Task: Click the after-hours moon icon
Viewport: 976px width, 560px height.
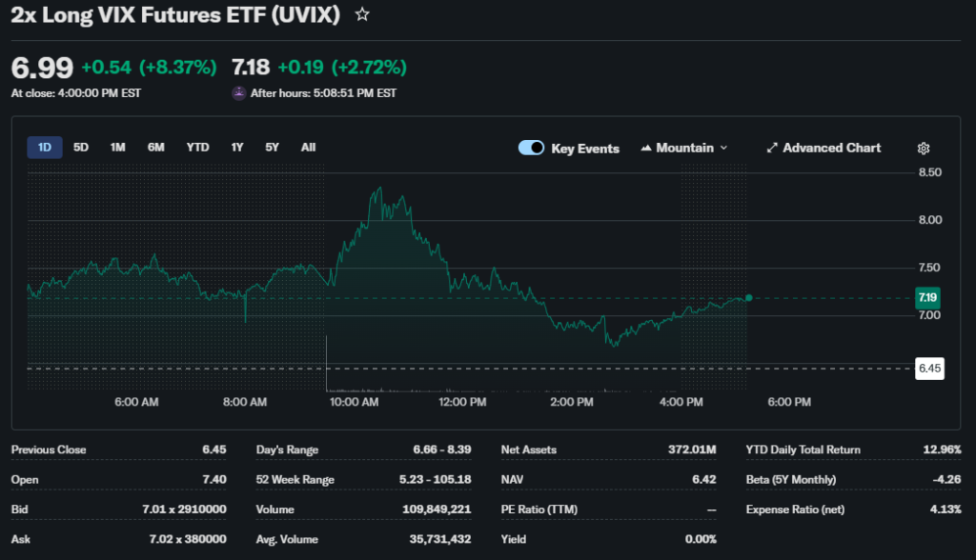Action: tap(239, 93)
